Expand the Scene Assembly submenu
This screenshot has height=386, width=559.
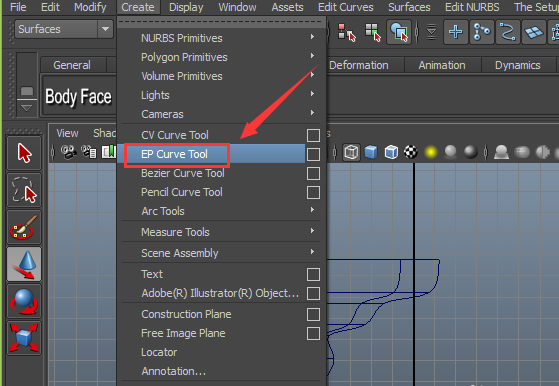[221, 253]
